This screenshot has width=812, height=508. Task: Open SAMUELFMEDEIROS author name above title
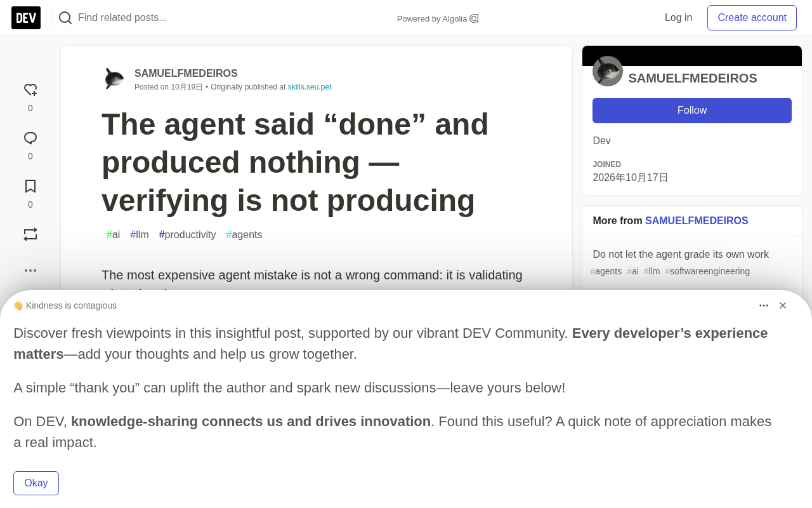186,74
